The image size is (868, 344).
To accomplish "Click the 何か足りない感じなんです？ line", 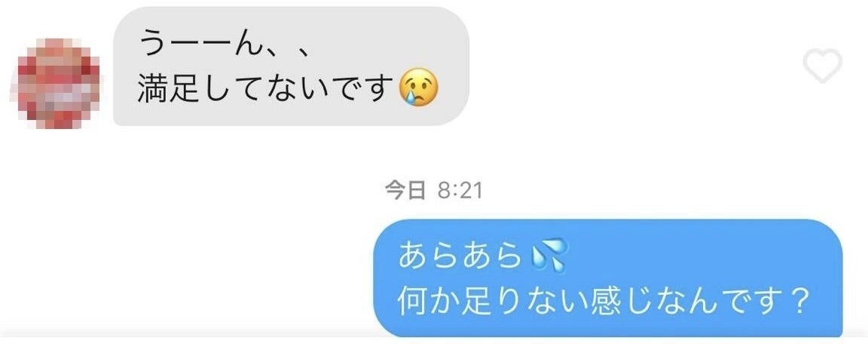I will pos(604,301).
